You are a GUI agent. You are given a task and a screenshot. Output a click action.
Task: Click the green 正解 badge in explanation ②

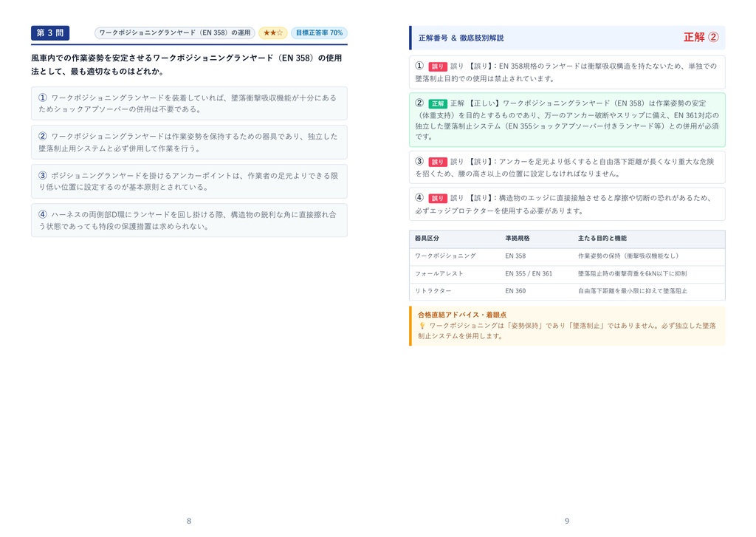click(x=437, y=103)
